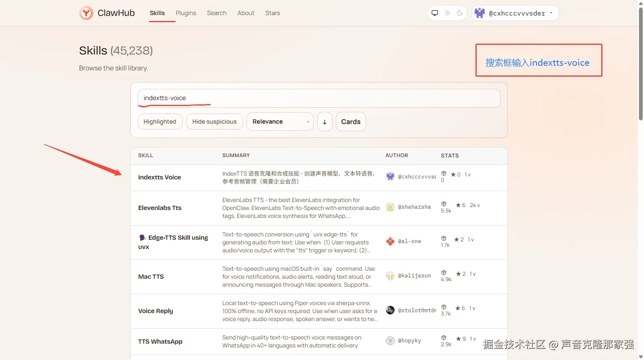Click the SKILL column header
The width and height of the screenshot is (644, 360).
click(x=145, y=155)
